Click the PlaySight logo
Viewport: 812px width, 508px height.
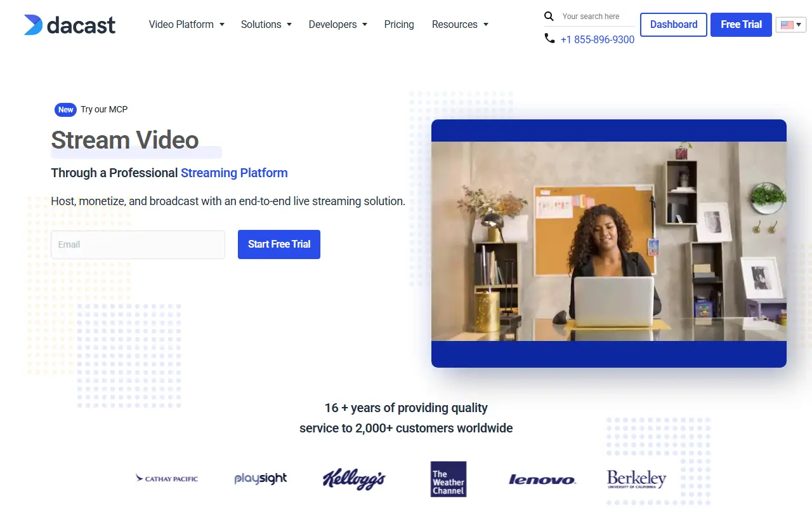click(261, 479)
